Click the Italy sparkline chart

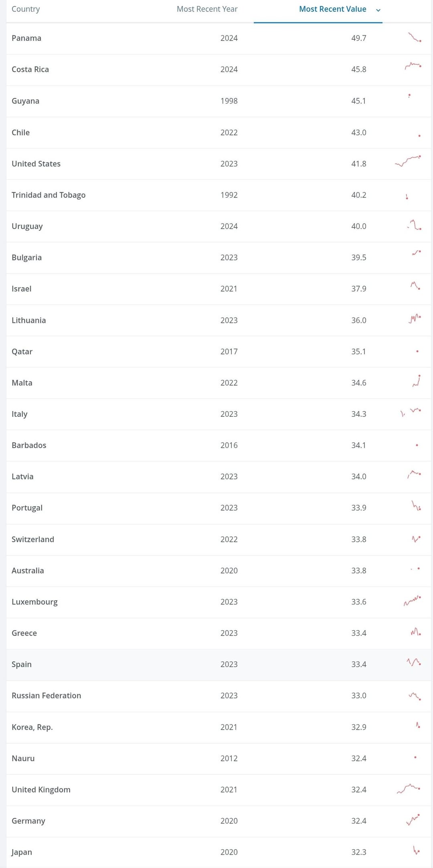411,412
